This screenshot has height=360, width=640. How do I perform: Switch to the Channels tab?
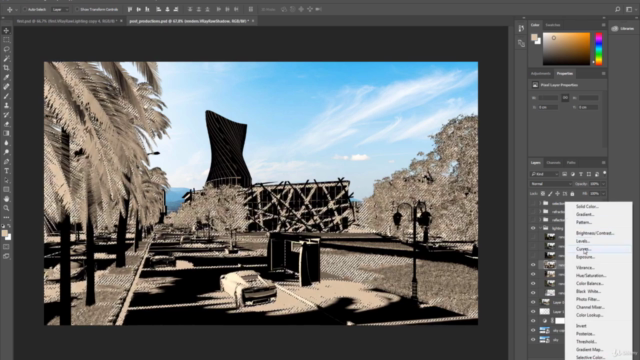coord(553,163)
